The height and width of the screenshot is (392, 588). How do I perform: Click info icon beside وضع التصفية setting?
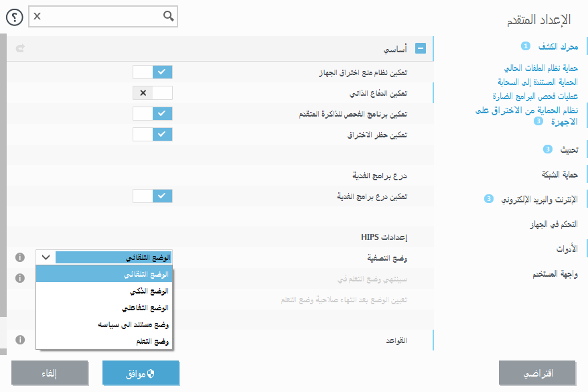(x=20, y=257)
